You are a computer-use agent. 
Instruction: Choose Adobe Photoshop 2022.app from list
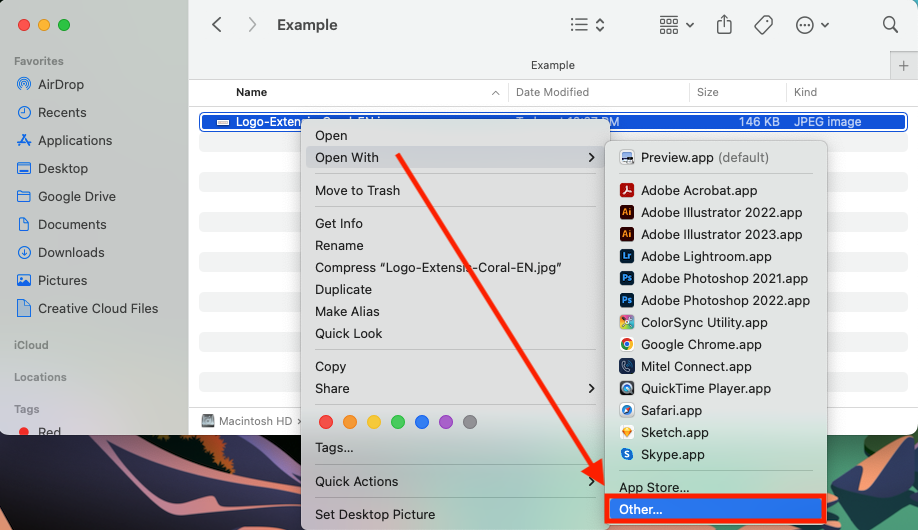click(725, 300)
